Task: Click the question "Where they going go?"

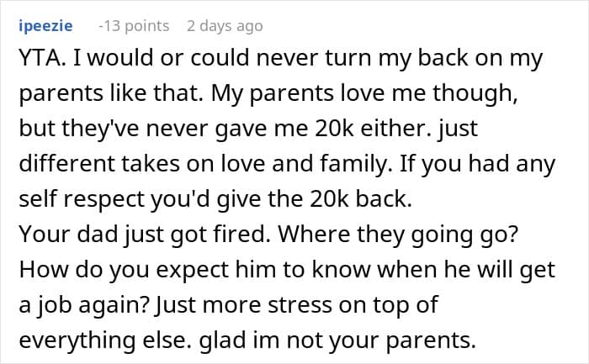Action: (398, 235)
